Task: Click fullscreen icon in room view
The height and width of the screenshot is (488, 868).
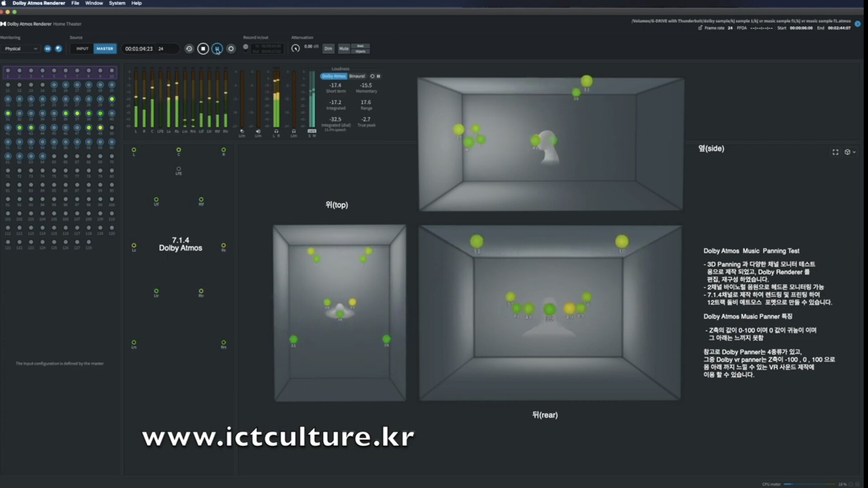Action: pyautogui.click(x=835, y=152)
